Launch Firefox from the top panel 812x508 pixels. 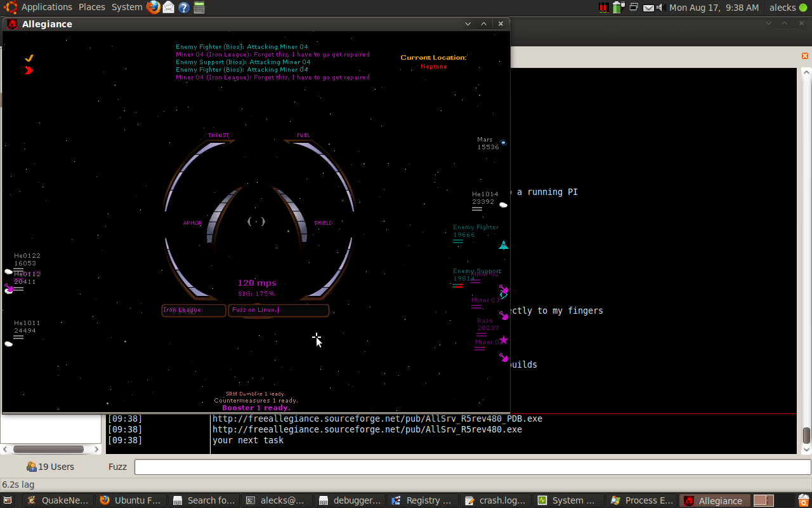click(x=154, y=8)
